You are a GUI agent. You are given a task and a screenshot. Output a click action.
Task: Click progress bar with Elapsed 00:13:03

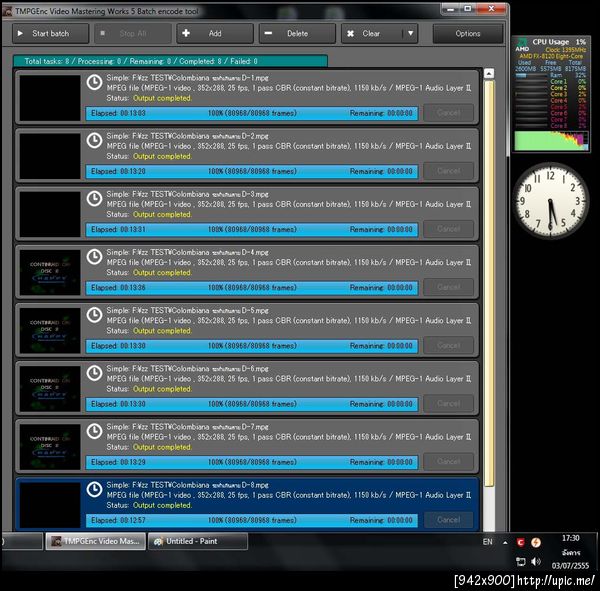pos(252,113)
